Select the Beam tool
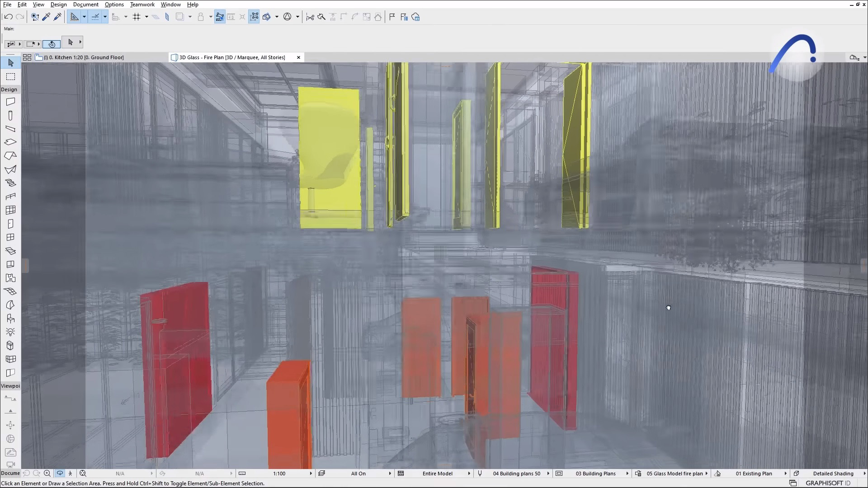This screenshot has width=868, height=488. [x=10, y=129]
